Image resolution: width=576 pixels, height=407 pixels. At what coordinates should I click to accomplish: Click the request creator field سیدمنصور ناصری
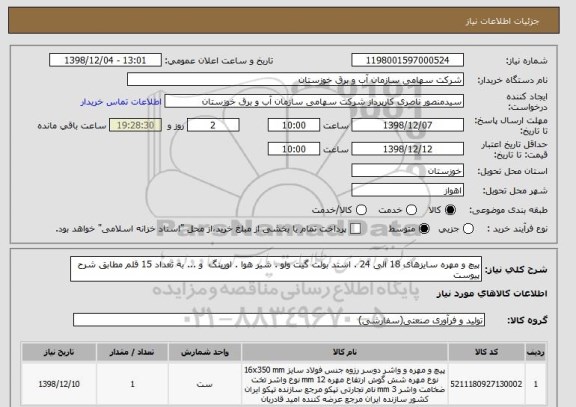click(314, 101)
